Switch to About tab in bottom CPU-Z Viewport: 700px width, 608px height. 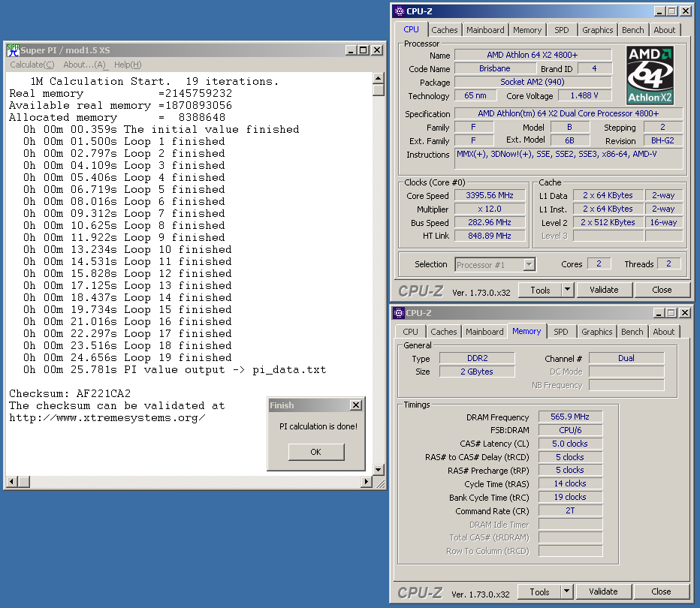click(x=663, y=332)
